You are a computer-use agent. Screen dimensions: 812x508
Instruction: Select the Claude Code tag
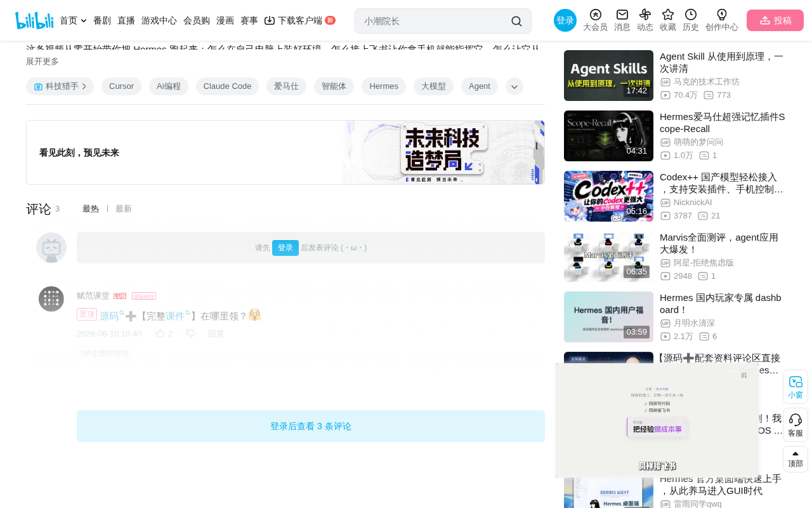click(x=227, y=86)
